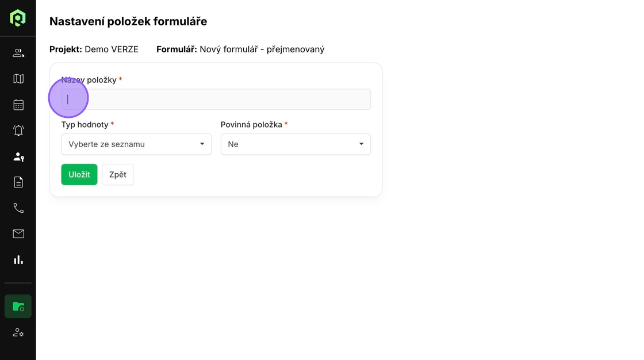Open the map icon in sidebar
The width and height of the screenshot is (644, 360).
[18, 78]
